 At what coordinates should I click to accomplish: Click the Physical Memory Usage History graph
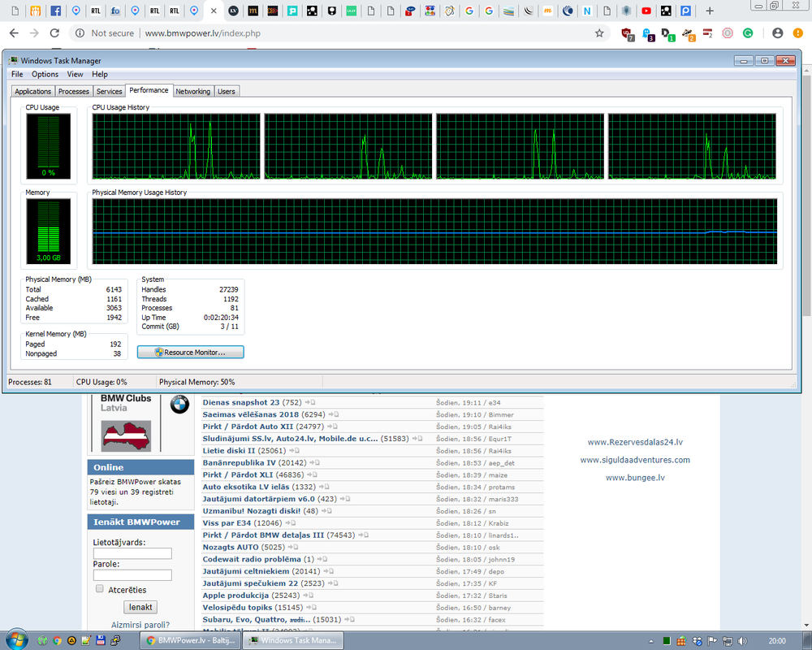click(x=434, y=232)
